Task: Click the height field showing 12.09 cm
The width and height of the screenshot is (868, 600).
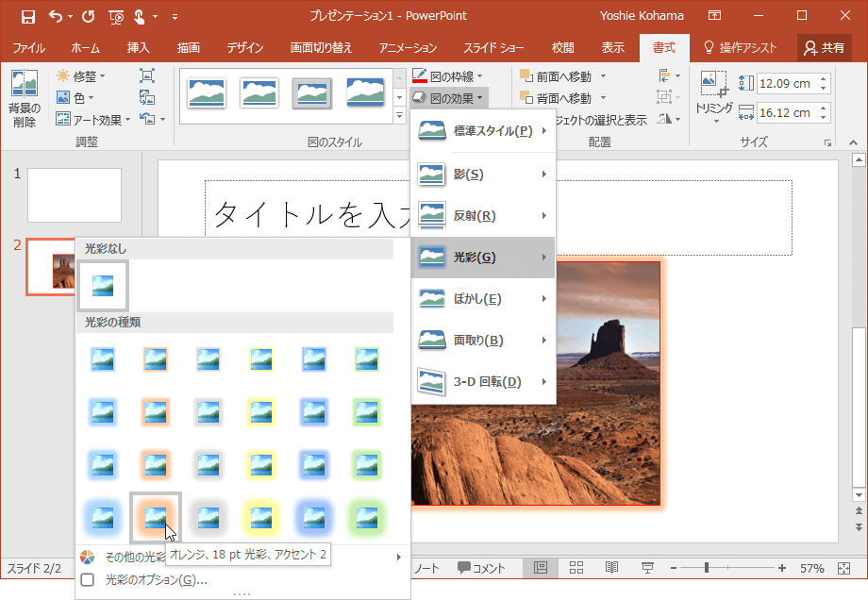Action: pyautogui.click(x=786, y=84)
